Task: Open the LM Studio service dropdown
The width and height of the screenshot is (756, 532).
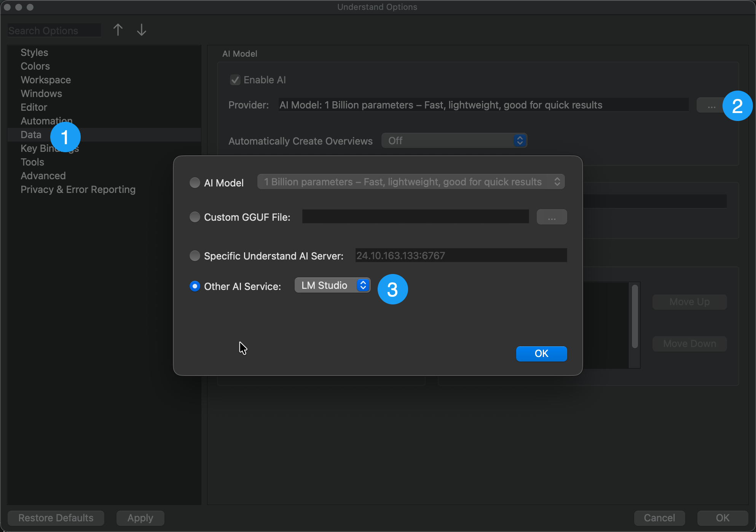Action: tap(332, 285)
